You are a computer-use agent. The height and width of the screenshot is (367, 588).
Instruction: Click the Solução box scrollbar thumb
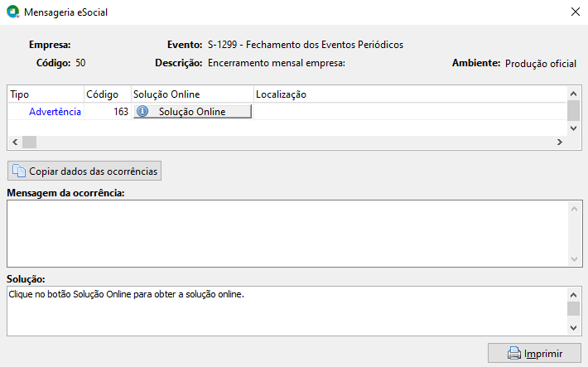(573, 309)
